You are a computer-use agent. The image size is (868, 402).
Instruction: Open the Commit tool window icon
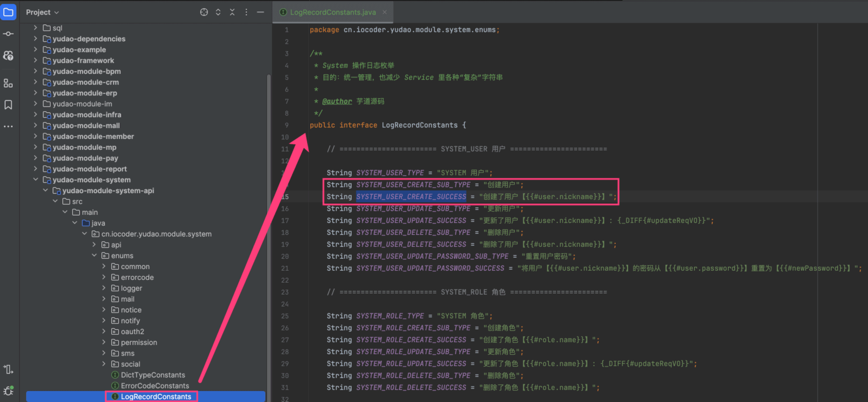click(8, 34)
